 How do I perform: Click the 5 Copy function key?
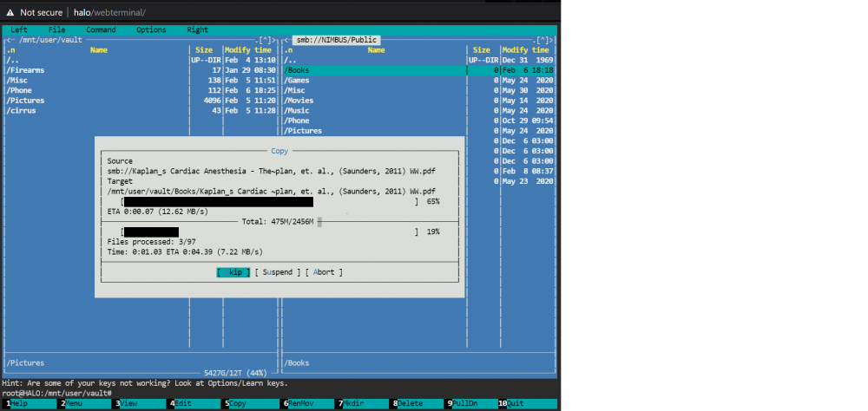(x=250, y=404)
